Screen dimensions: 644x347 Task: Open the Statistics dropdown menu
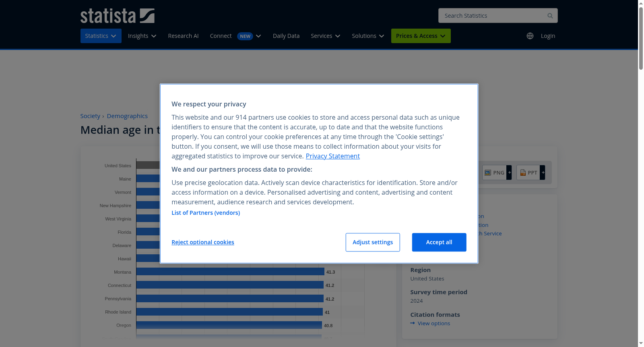(101, 36)
